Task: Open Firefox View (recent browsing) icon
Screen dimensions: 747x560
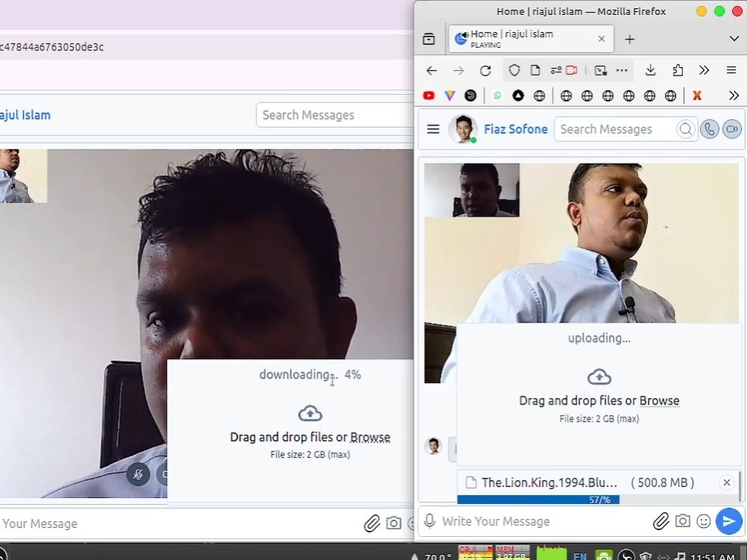Action: [429, 39]
